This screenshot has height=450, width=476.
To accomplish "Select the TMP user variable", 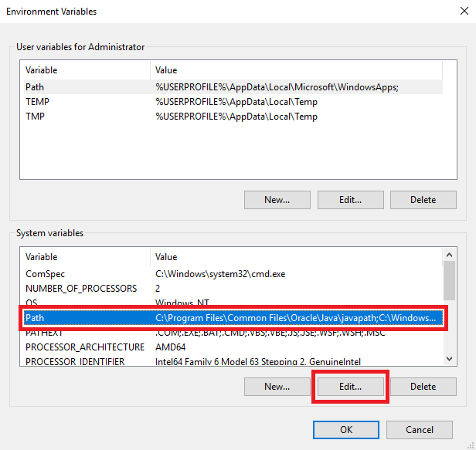I will pos(233,116).
